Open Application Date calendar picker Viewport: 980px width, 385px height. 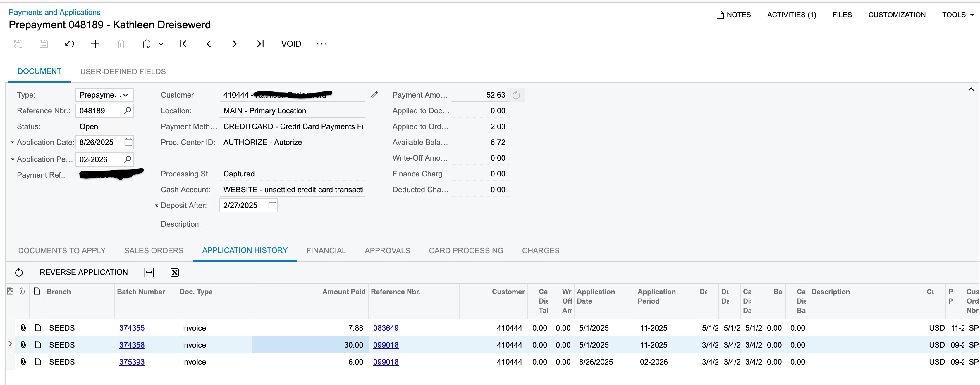[x=128, y=142]
